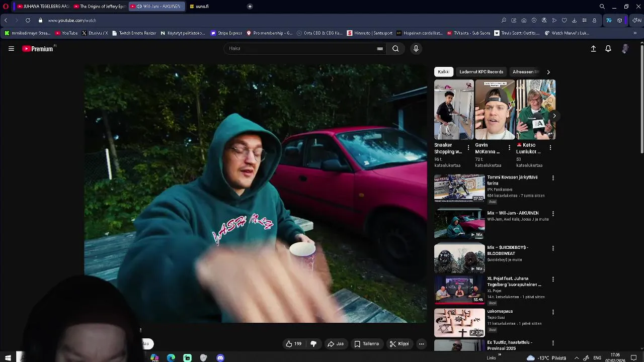Image resolution: width=644 pixels, height=362 pixels.
Task: Click the video player to pause
Action: point(256,194)
